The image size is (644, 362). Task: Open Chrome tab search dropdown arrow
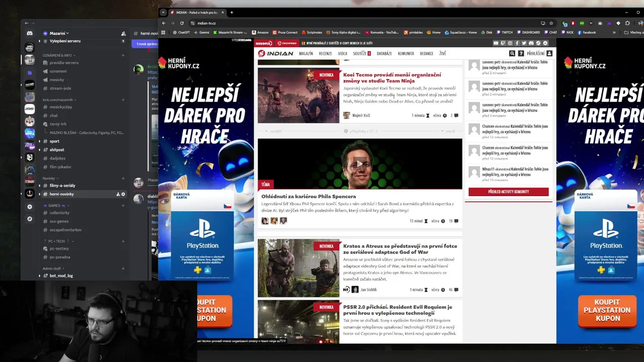coord(163,13)
